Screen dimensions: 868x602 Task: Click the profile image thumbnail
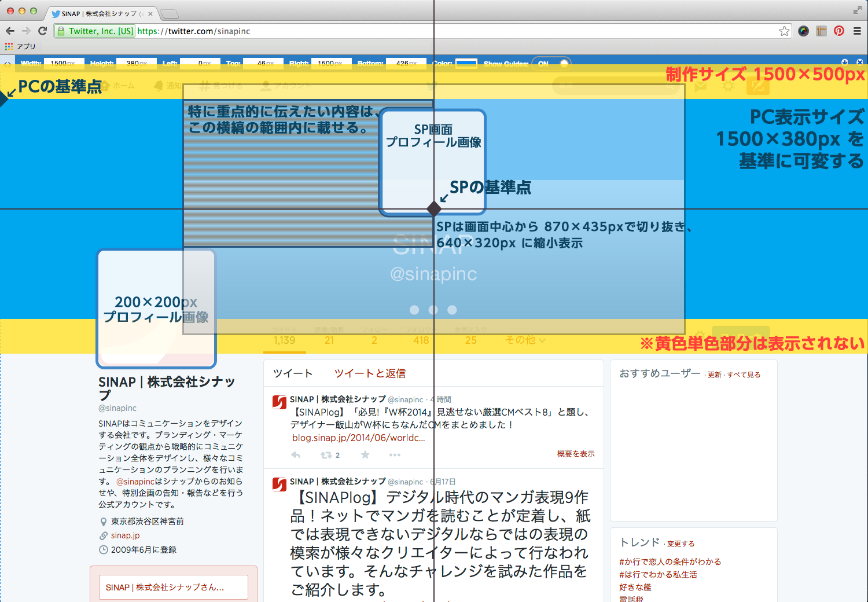156,309
